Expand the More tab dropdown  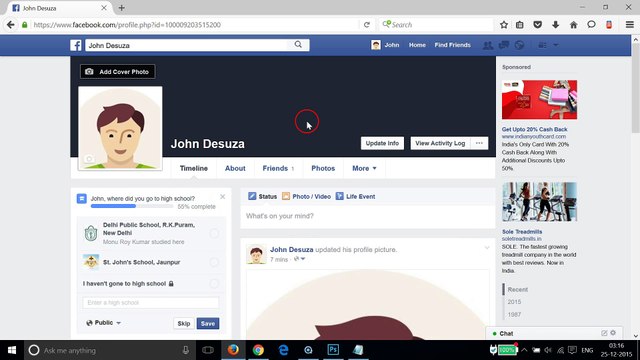coord(364,168)
